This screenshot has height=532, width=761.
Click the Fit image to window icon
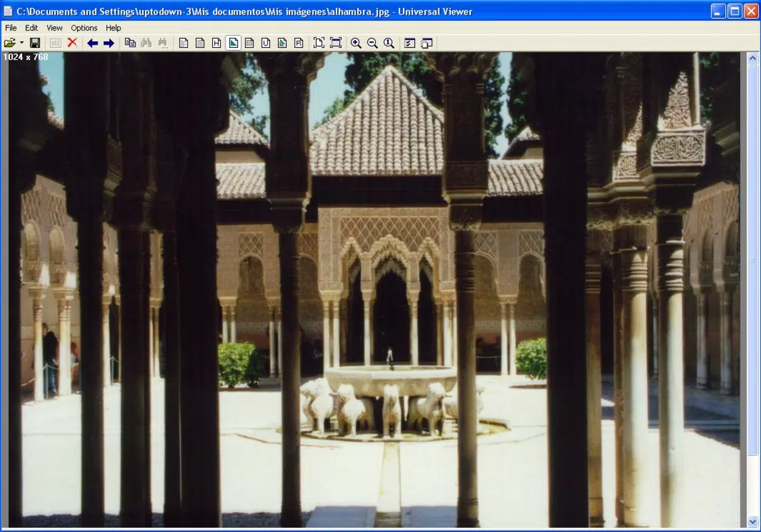point(319,43)
